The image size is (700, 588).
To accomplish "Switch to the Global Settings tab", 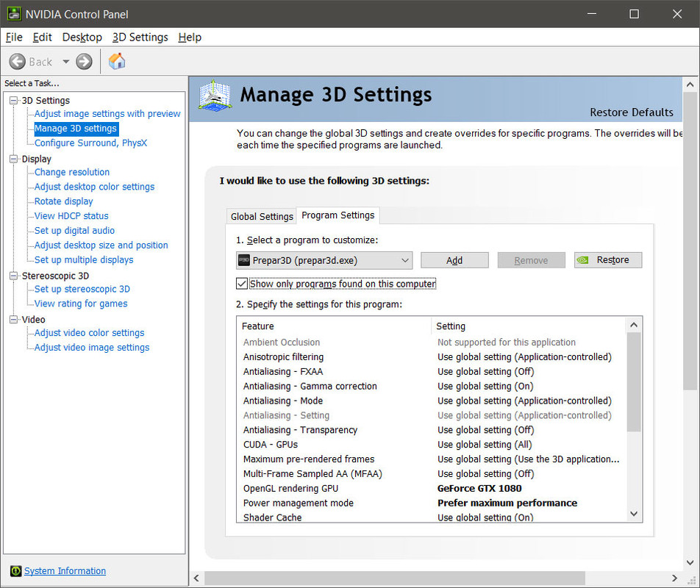I will [262, 216].
